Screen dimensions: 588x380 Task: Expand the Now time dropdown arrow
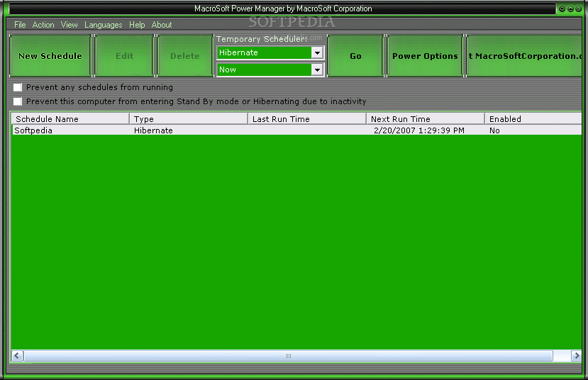tap(317, 69)
